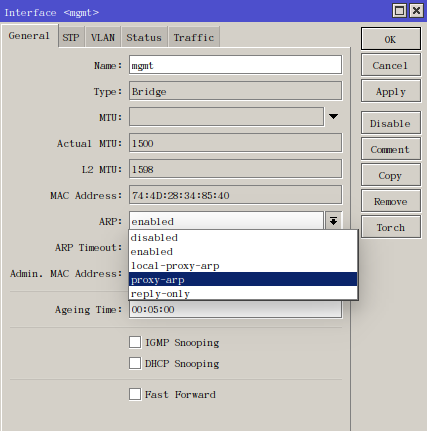
Task: Expand the MTU field arrow
Action: [x=333, y=116]
